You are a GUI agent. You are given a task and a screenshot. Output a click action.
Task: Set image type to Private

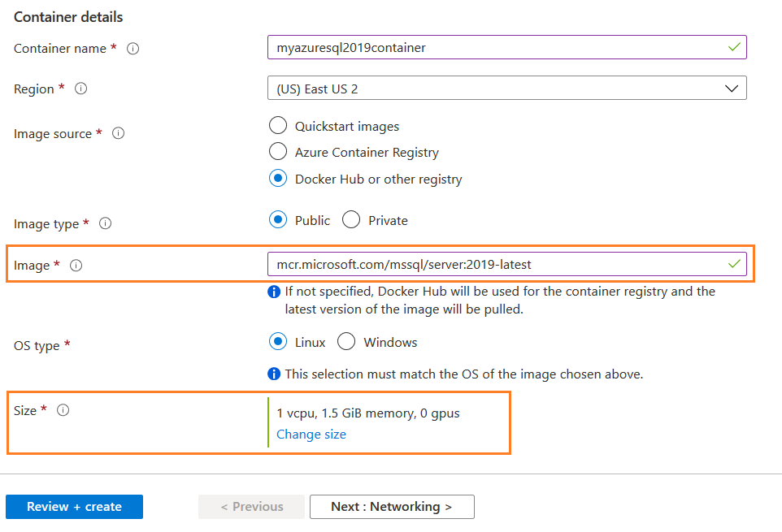click(x=351, y=220)
